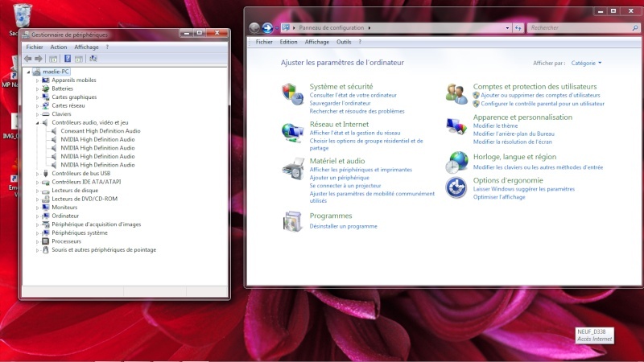The width and height of the screenshot is (644, 362).
Task: Click the Claviers keyboard icon in tree
Action: click(x=46, y=114)
